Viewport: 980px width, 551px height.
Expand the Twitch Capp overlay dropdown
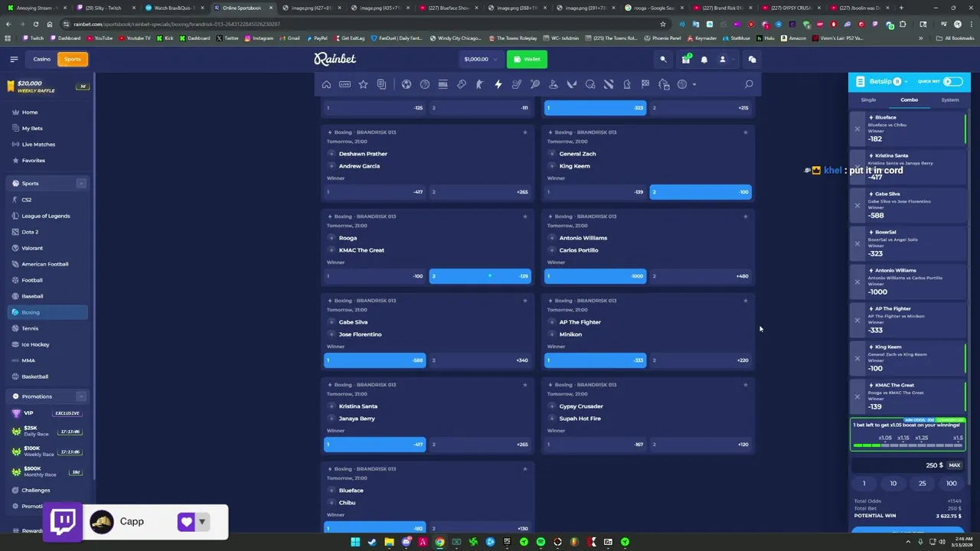coord(202,522)
